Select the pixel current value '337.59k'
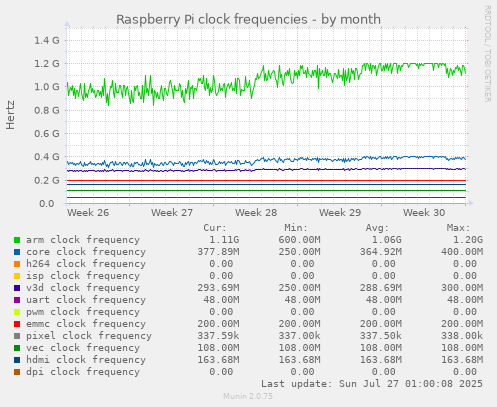 click(218, 336)
